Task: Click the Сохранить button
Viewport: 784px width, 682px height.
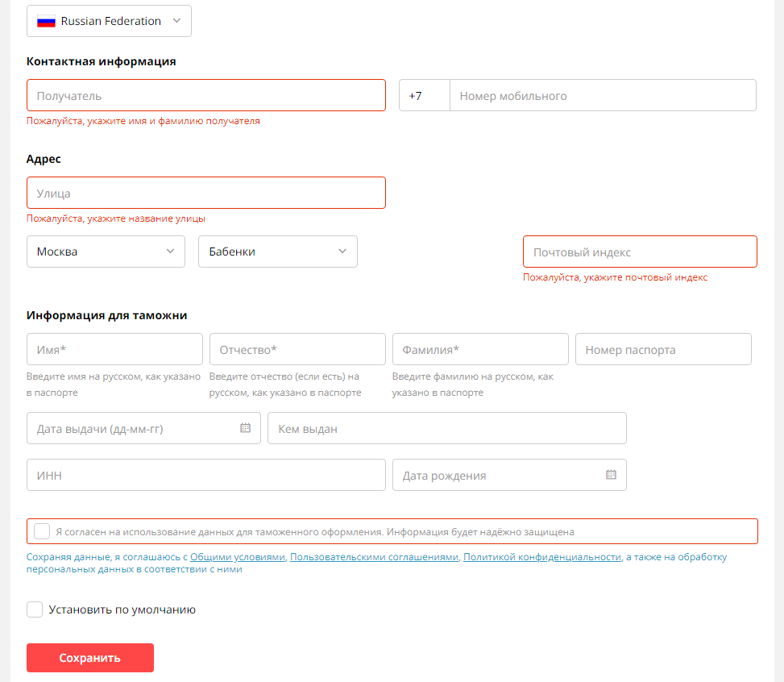Action: pyautogui.click(x=90, y=658)
